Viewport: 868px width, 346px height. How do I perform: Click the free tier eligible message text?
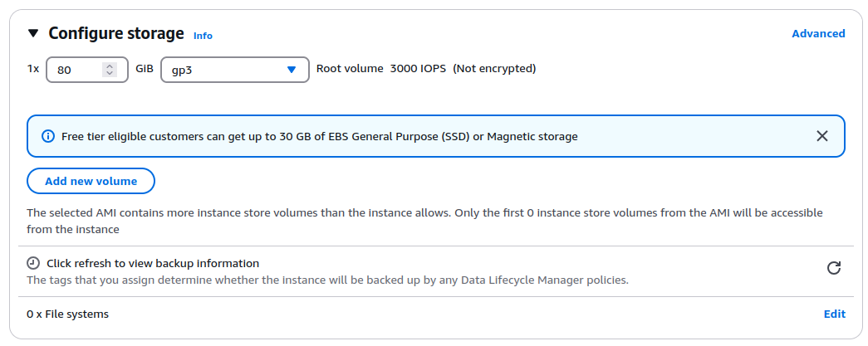point(320,136)
